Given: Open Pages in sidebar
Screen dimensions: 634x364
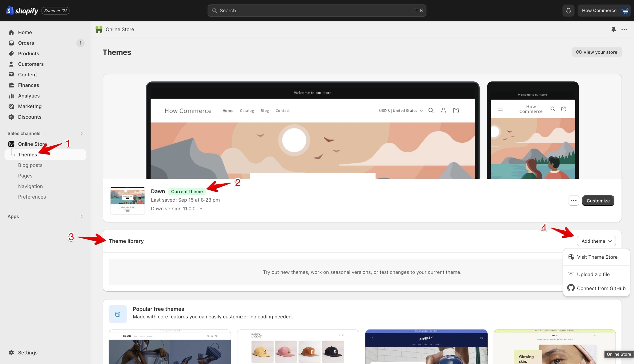Looking at the screenshot, I should pyautogui.click(x=25, y=175).
